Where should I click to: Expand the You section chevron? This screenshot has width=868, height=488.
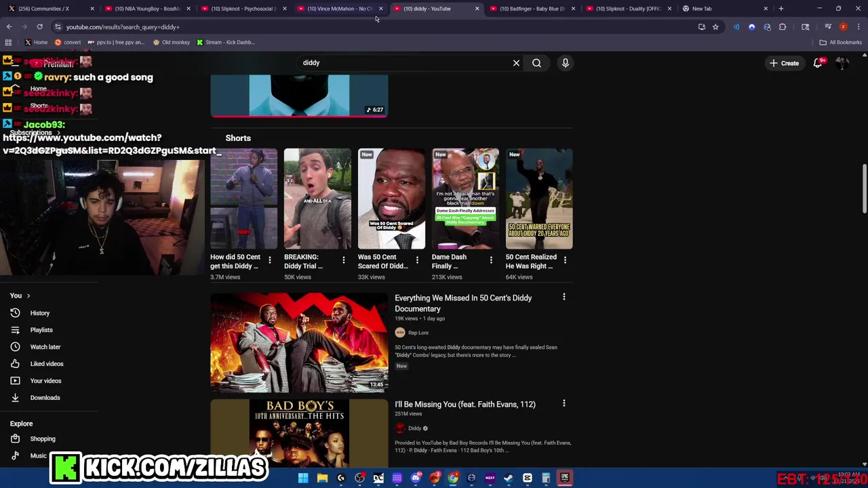click(28, 296)
